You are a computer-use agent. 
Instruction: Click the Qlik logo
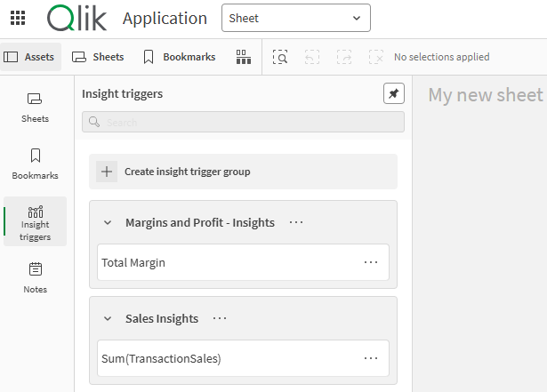click(x=76, y=18)
